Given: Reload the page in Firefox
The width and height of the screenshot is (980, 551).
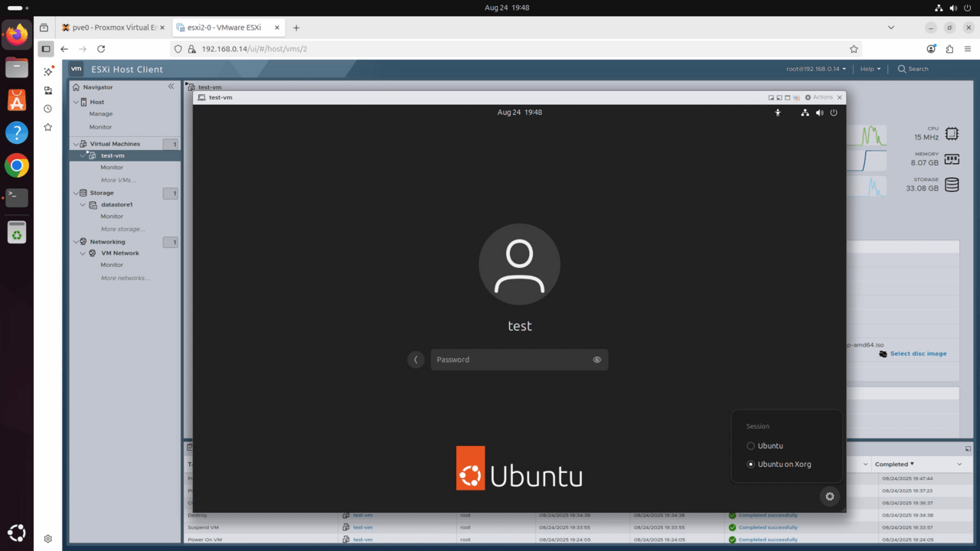Looking at the screenshot, I should tap(101, 49).
